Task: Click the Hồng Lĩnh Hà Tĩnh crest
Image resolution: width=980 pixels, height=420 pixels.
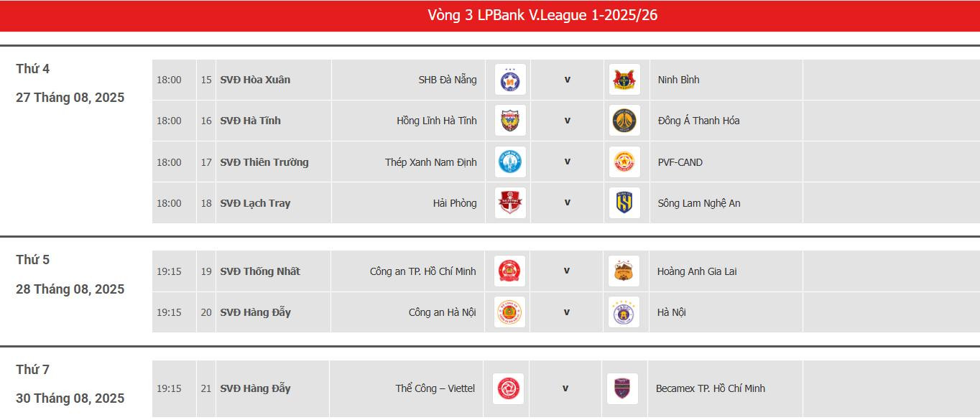Action: pyautogui.click(x=510, y=121)
